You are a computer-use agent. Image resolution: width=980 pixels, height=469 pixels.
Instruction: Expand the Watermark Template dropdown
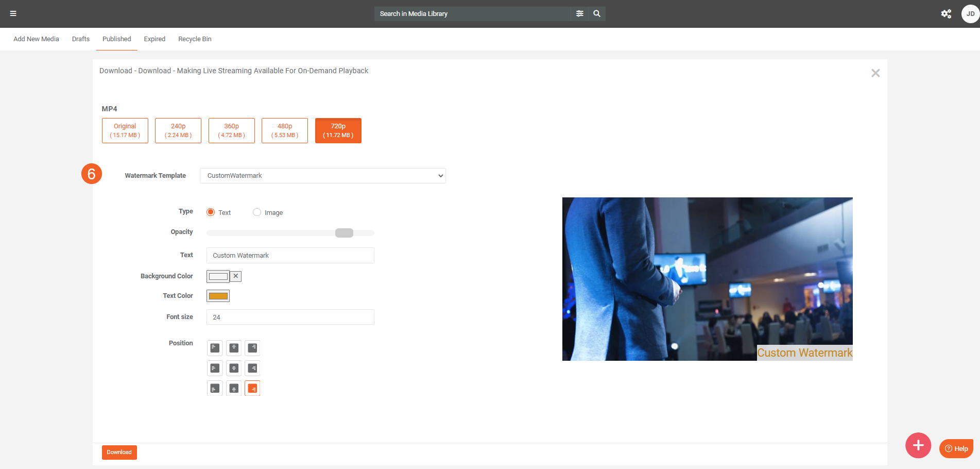tap(323, 176)
